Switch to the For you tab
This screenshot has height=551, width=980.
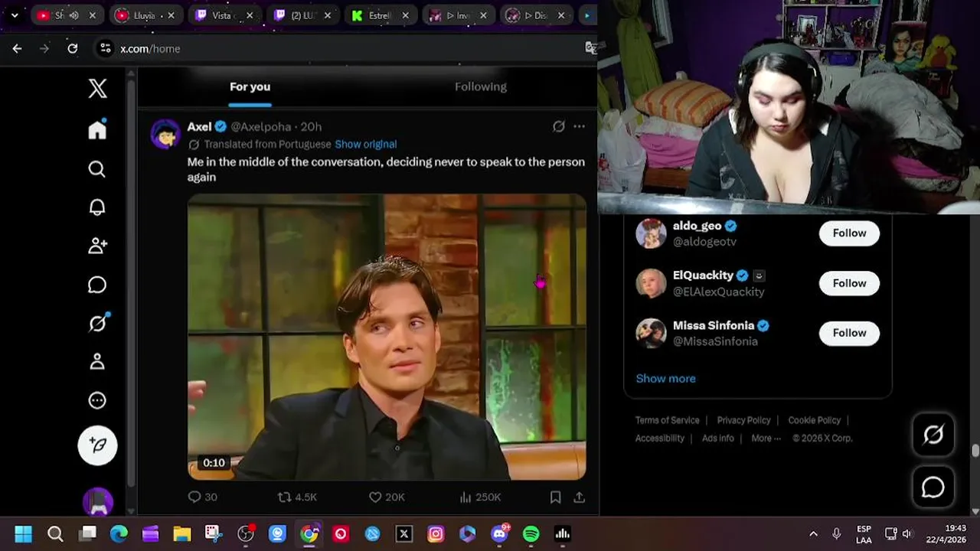250,86
